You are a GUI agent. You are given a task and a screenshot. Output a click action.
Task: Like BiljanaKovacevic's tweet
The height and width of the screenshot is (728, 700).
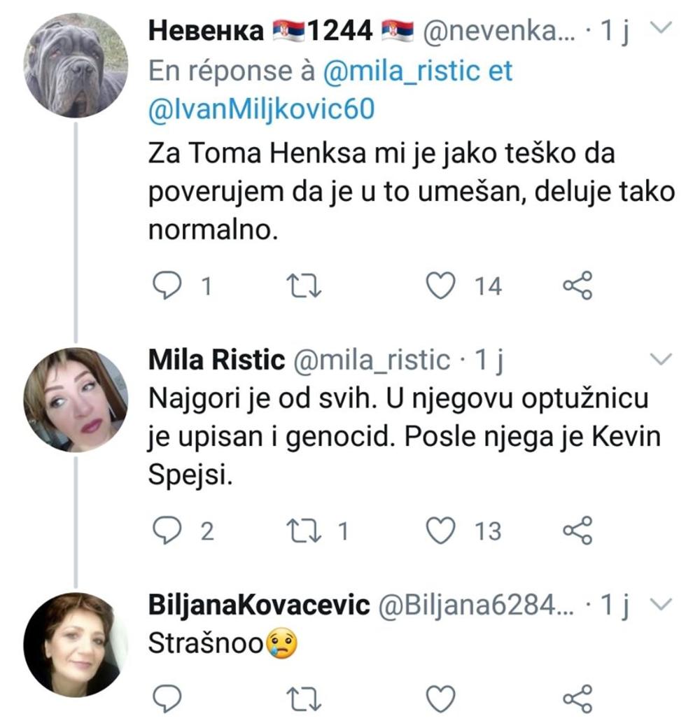pos(441,698)
